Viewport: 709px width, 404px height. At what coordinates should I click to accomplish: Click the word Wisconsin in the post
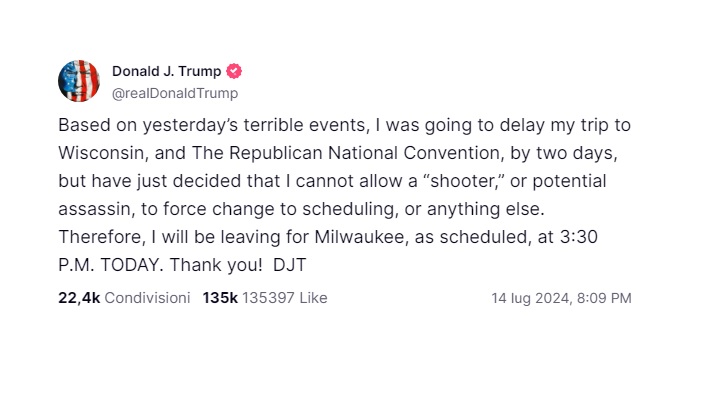click(100, 155)
